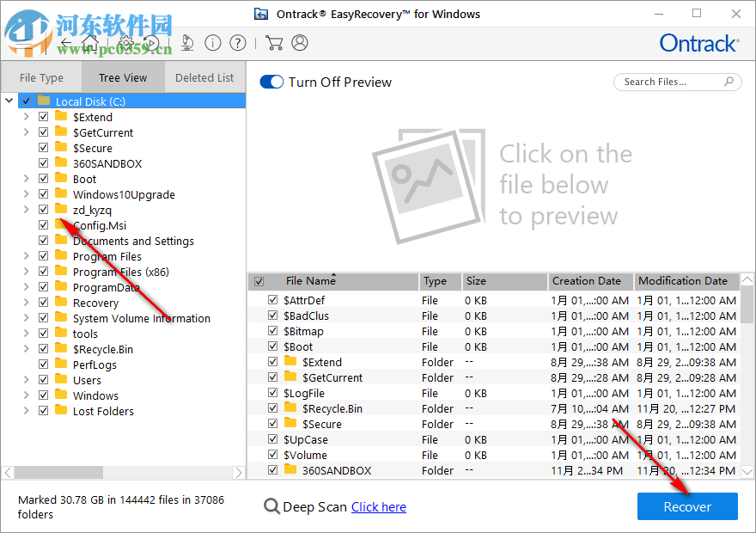This screenshot has width=756, height=533.
Task: Sort by Creation Date column header
Action: (591, 281)
